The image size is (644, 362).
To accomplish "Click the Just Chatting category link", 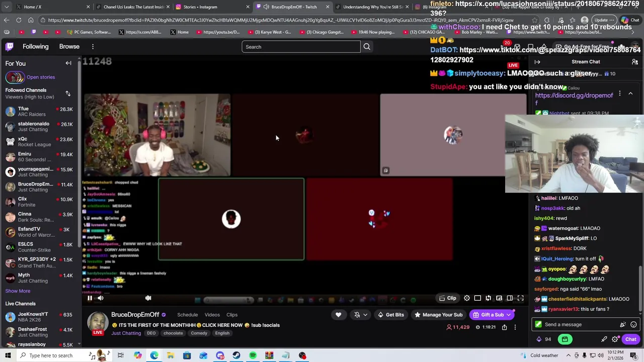I will tap(126, 333).
